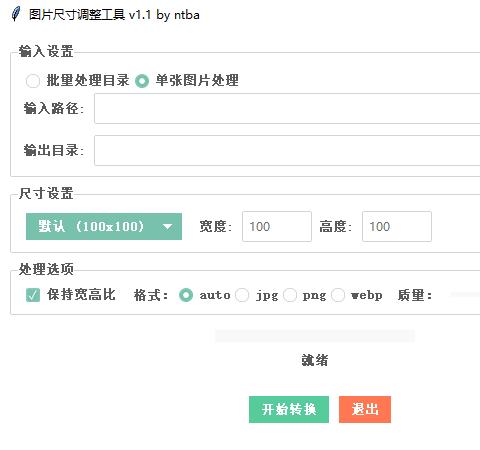Click the 输入路径 text field
Viewport: 480px width, 450px height.
(287, 109)
